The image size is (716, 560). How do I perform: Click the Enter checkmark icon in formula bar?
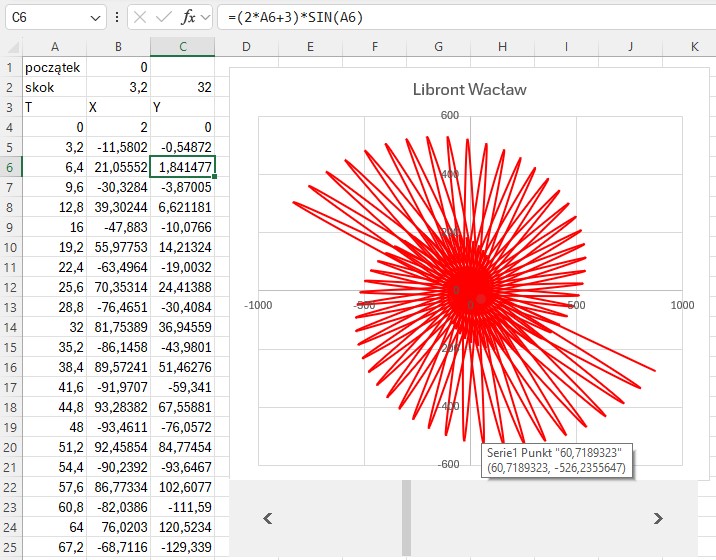pos(163,18)
